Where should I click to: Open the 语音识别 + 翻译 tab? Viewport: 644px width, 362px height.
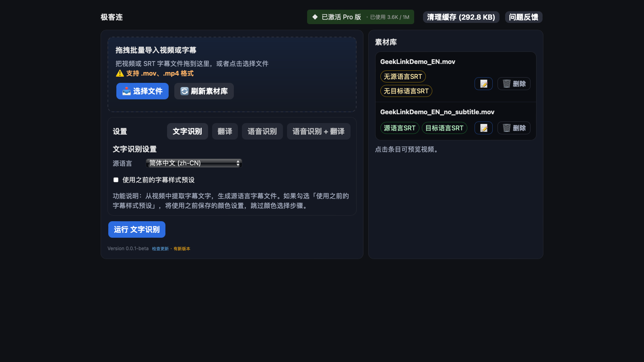click(318, 132)
